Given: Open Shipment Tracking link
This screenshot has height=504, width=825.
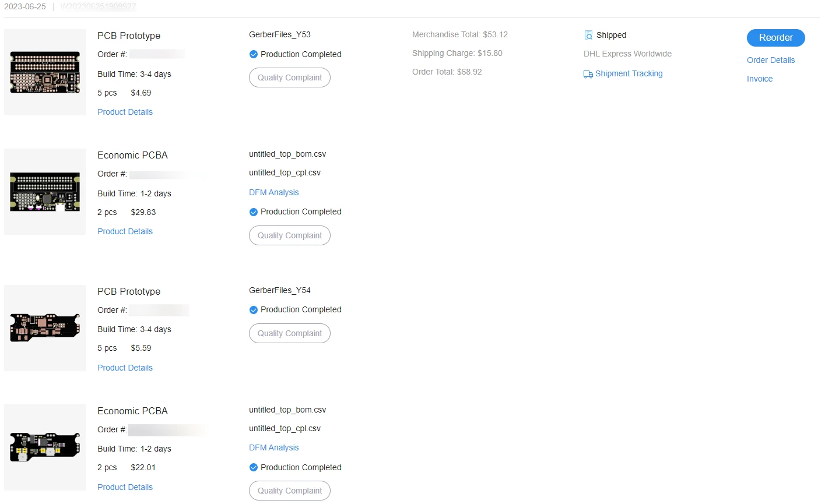Looking at the screenshot, I should click(x=629, y=74).
